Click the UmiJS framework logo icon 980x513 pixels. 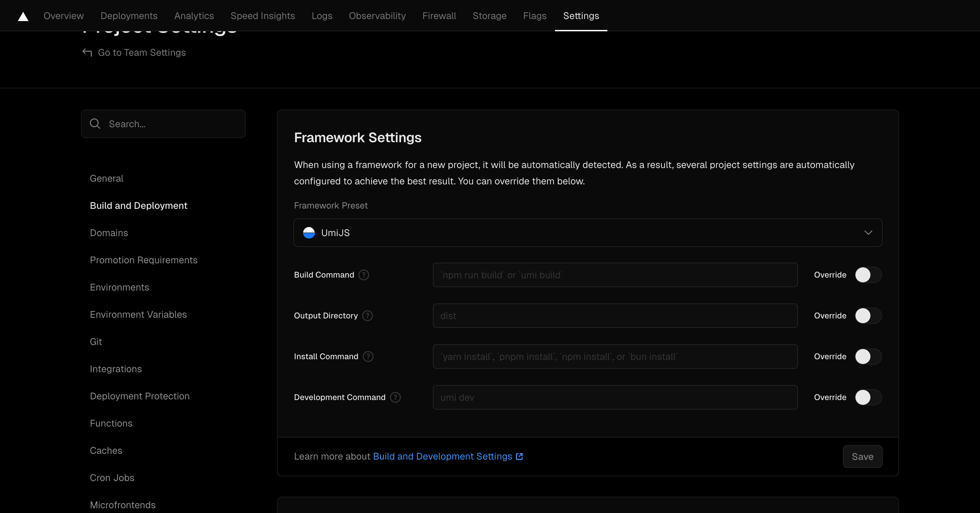(x=309, y=233)
